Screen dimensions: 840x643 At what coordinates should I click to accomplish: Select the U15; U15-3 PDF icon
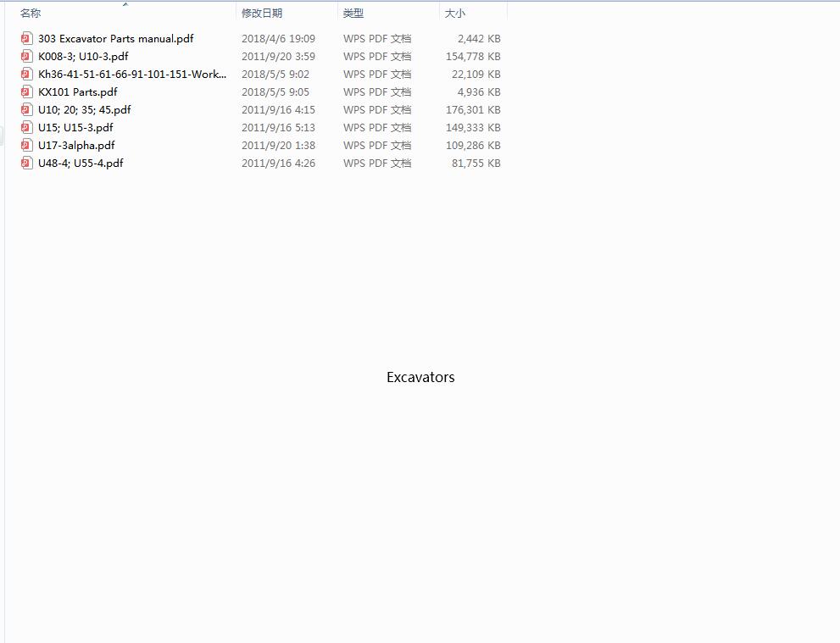[26, 127]
